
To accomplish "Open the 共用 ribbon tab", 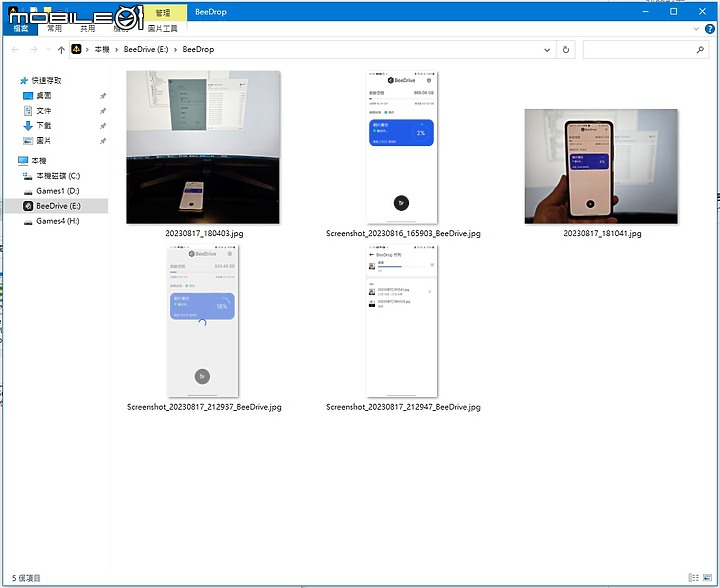I will 87,28.
